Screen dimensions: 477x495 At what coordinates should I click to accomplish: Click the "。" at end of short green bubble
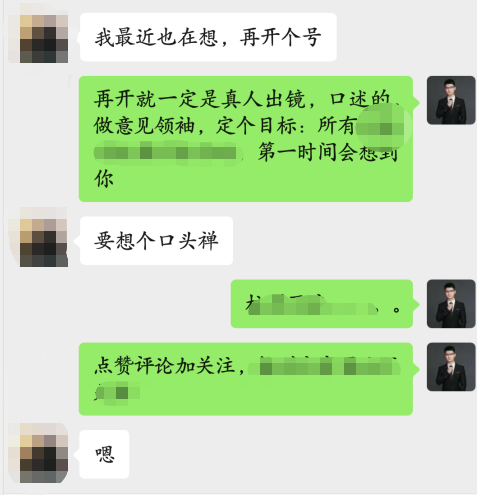(x=396, y=310)
